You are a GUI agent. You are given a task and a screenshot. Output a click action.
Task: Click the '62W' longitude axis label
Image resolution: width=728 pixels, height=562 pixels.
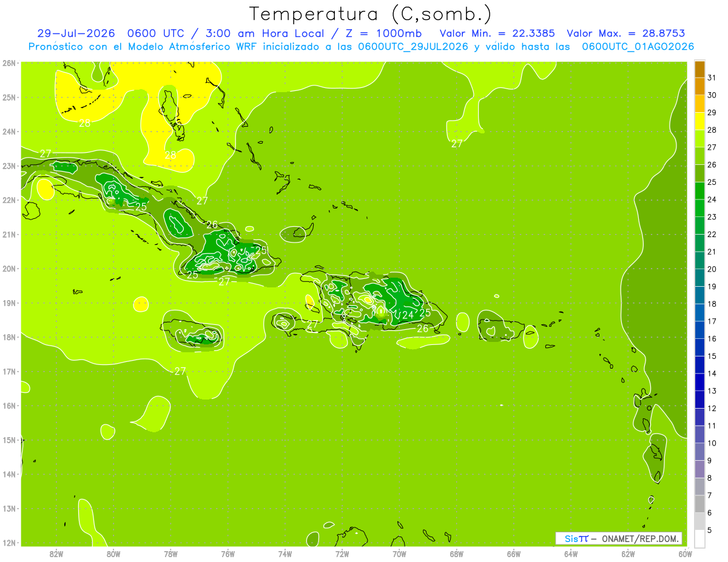pyautogui.click(x=628, y=553)
